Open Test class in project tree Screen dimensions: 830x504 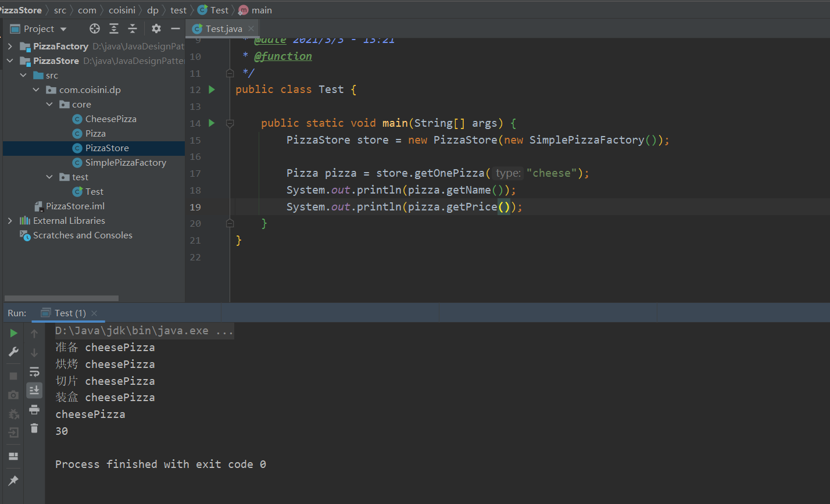point(94,191)
